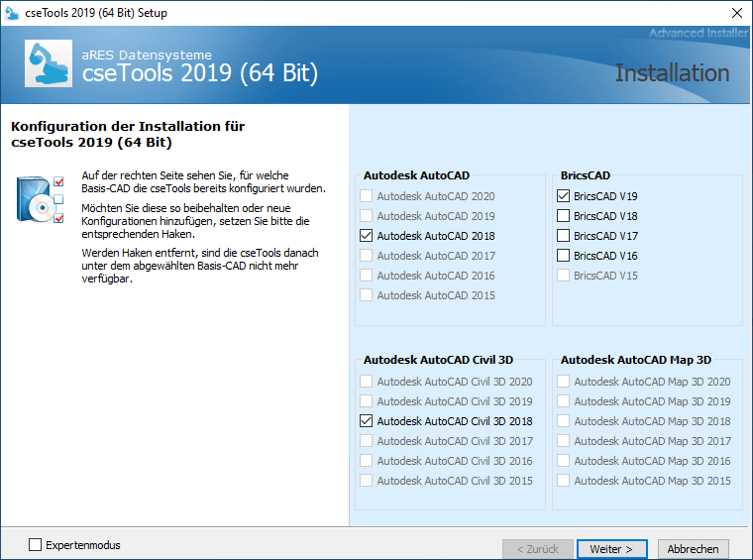Select the BricsCAD V16 checkbox
Image resolution: width=753 pixels, height=560 pixels.
[564, 256]
